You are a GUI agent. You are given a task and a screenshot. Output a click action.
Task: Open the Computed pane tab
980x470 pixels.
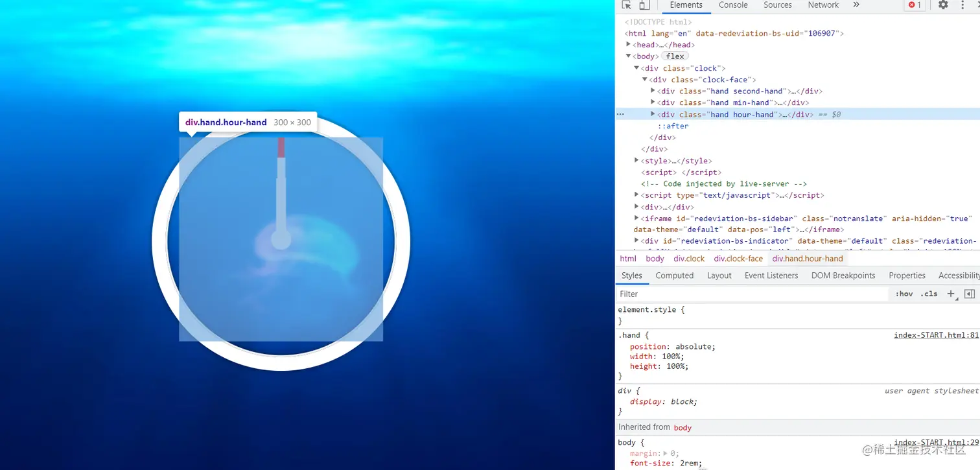[674, 276]
